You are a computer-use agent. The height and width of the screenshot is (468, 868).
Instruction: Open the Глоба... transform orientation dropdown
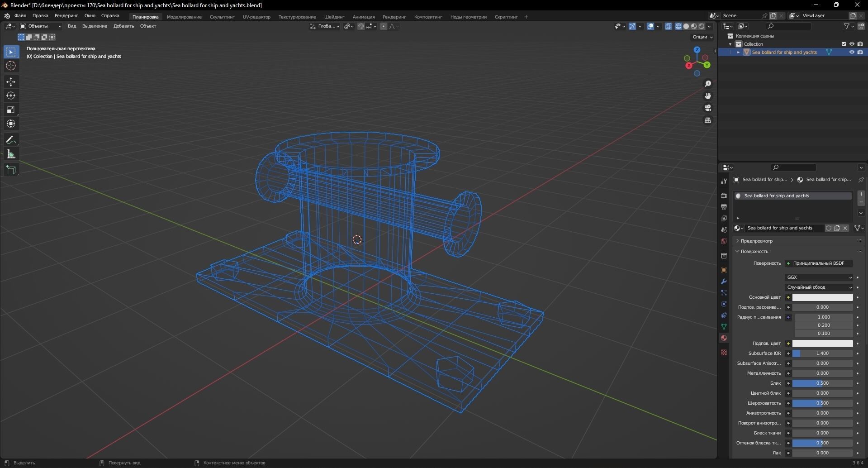pyautogui.click(x=325, y=26)
